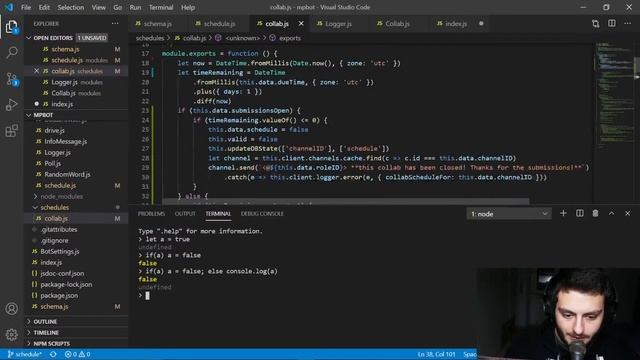
Task: Open editor more actions ellipsis
Action: 627,24
